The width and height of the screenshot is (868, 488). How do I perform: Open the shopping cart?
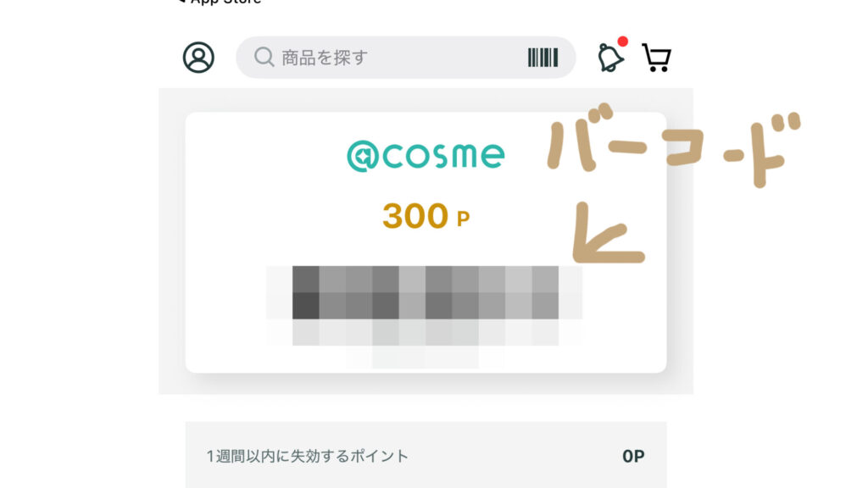[657, 58]
